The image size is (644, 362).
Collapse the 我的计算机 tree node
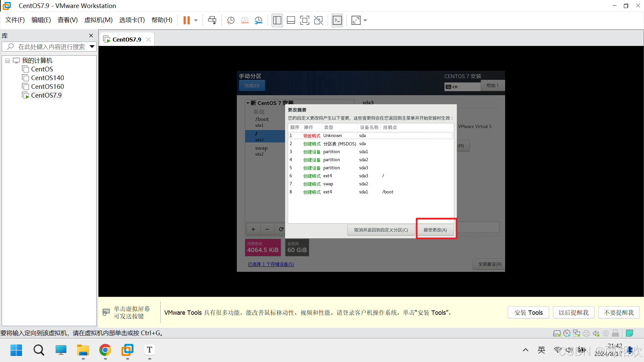point(7,61)
